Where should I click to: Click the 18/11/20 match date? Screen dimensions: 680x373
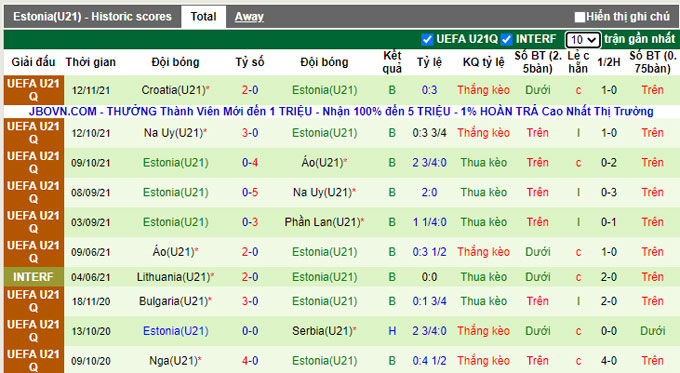click(x=91, y=301)
